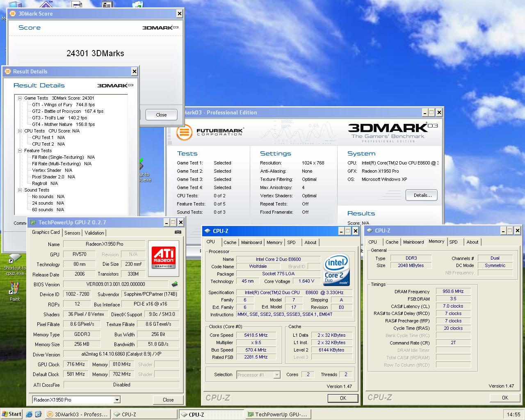Viewport: 525px width, 420px height.
Task: Switch to 3DMark03 Professional taskbar button
Action: pos(77,414)
